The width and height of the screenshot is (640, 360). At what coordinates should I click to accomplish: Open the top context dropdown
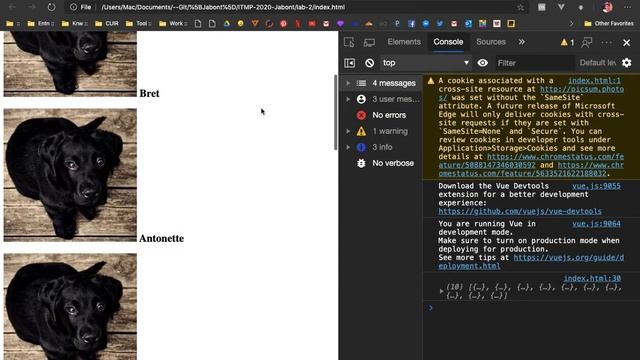coord(426,63)
